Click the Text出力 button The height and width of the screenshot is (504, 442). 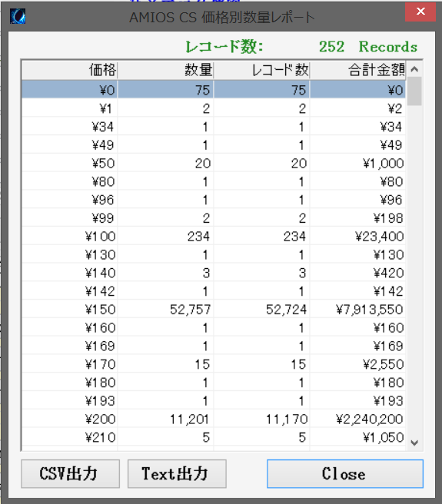(x=177, y=473)
